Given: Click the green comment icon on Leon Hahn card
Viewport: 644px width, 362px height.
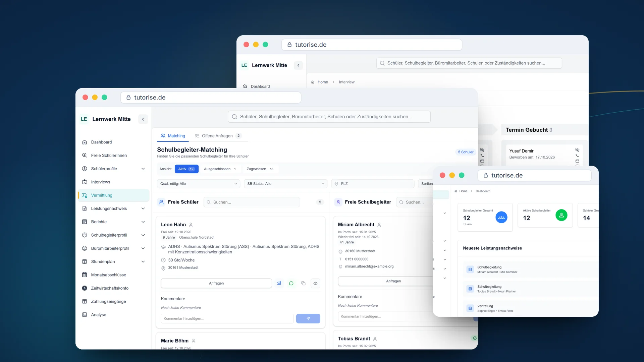Looking at the screenshot, I should click(x=291, y=283).
